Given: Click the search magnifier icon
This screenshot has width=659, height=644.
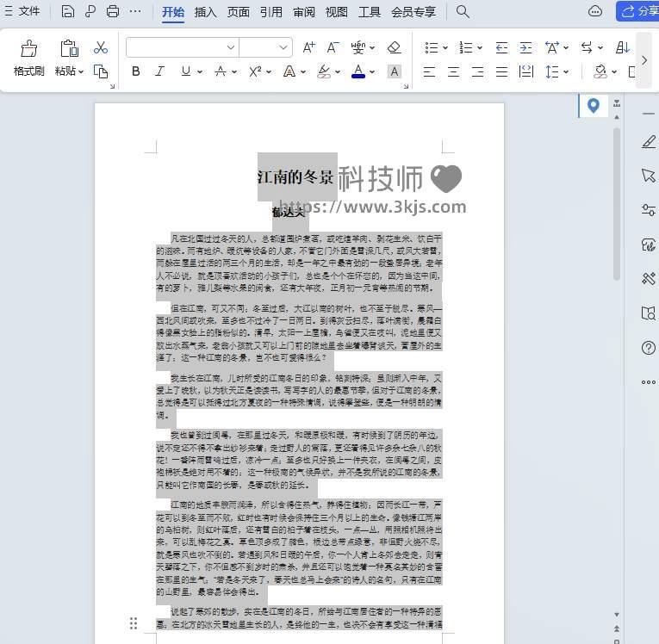Looking at the screenshot, I should click(463, 11).
